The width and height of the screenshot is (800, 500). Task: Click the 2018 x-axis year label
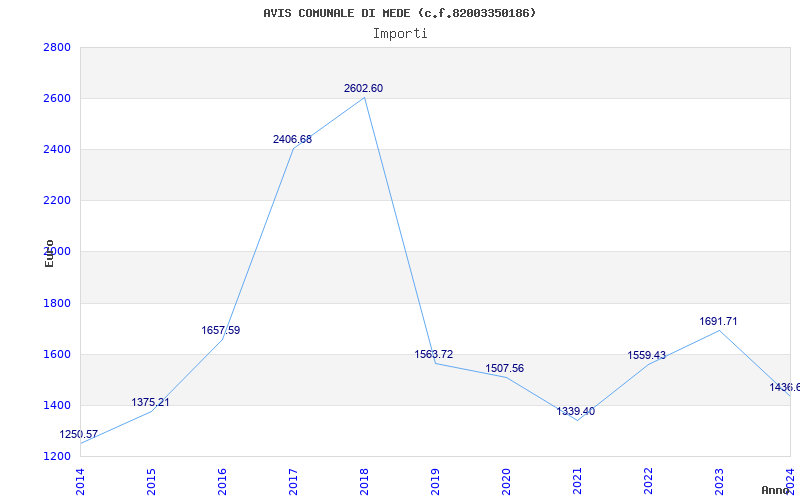(x=364, y=482)
